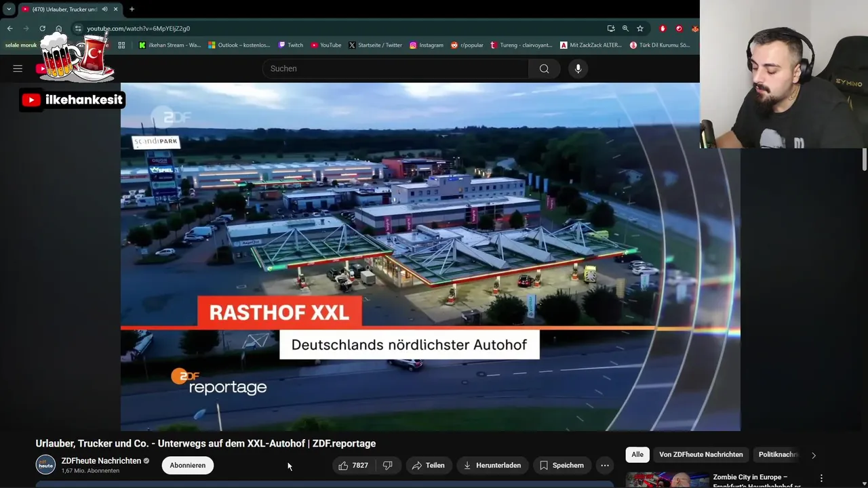Open the Outlook – kostenlos bookmark
This screenshot has width=868, height=488.
(x=239, y=45)
